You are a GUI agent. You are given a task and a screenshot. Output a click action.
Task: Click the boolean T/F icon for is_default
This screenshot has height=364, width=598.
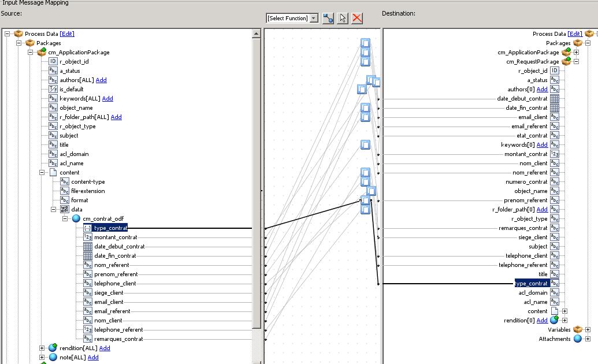coord(53,90)
